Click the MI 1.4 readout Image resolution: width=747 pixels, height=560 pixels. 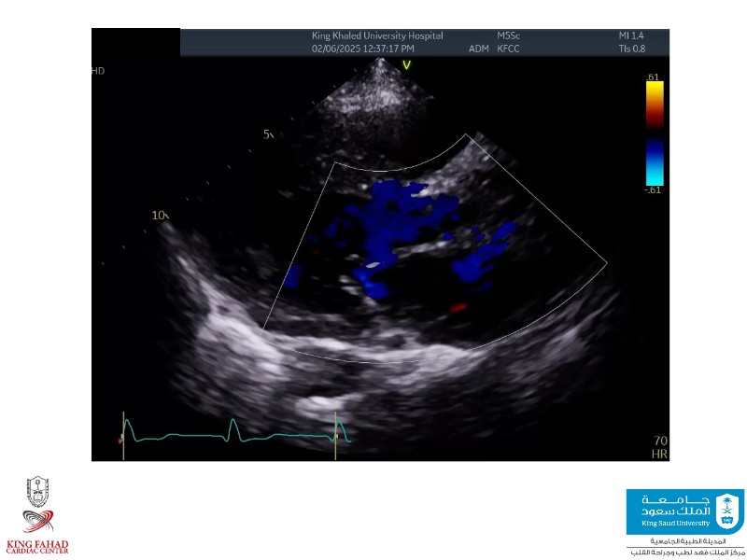point(631,35)
